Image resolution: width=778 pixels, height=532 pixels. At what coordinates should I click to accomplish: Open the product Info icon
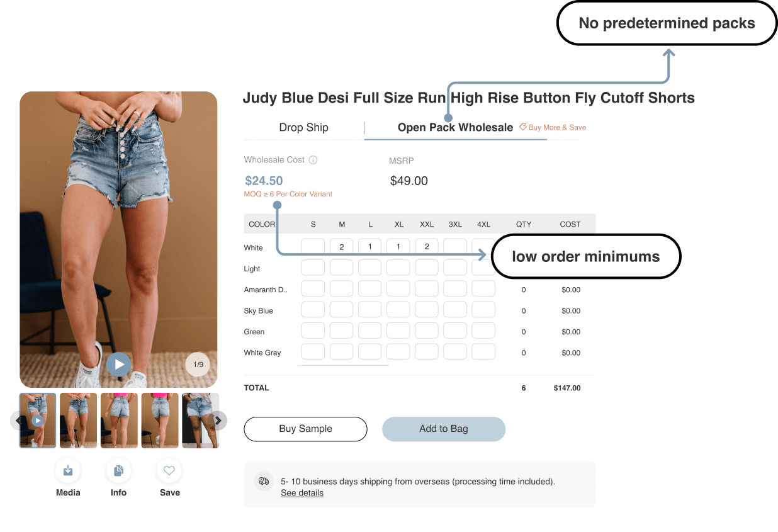click(118, 471)
